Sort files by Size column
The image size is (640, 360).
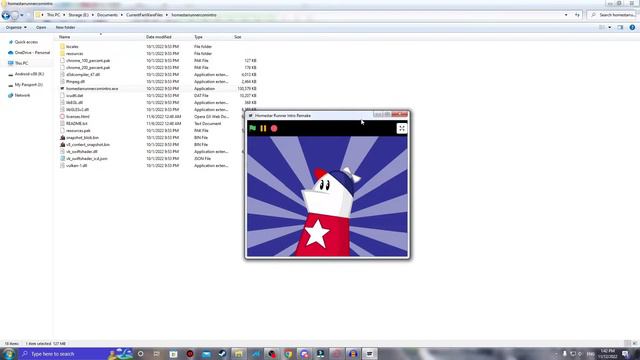[238, 37]
